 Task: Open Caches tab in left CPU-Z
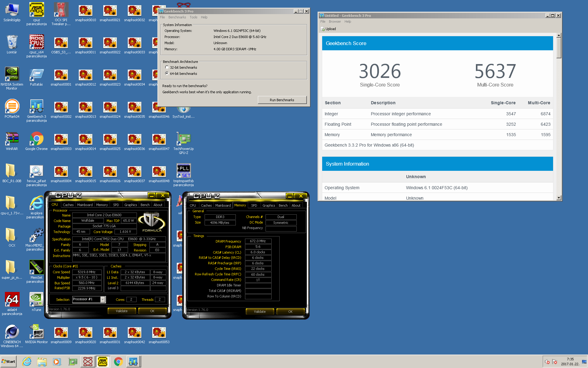(68, 205)
